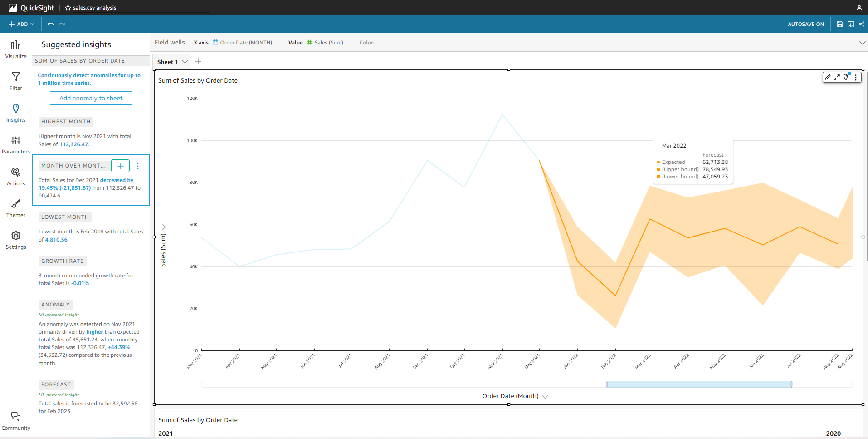The height and width of the screenshot is (439, 868).
Task: Click the save-as export icon
Action: [851, 24]
